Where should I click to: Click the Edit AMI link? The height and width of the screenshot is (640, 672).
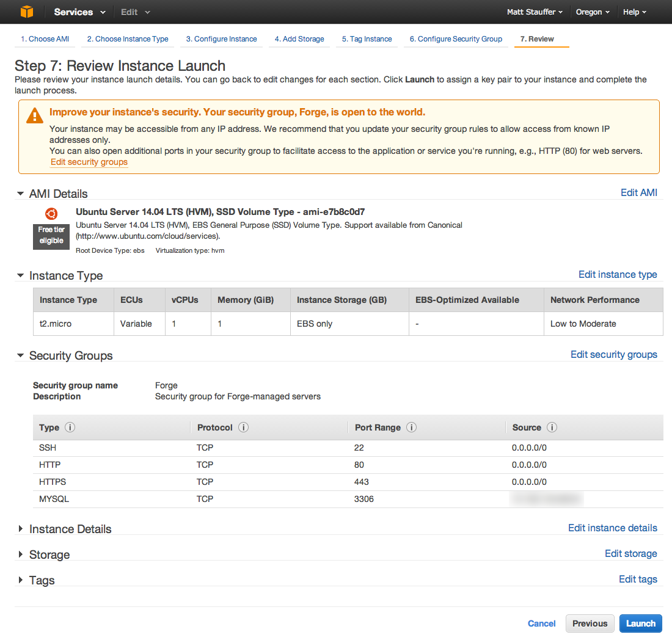coord(639,193)
